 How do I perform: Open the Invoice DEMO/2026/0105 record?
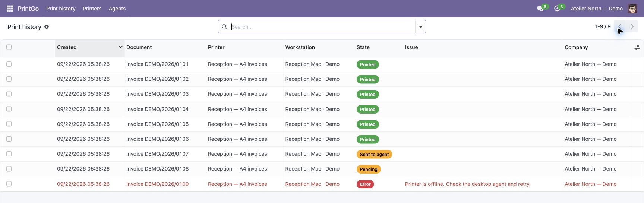click(x=157, y=124)
